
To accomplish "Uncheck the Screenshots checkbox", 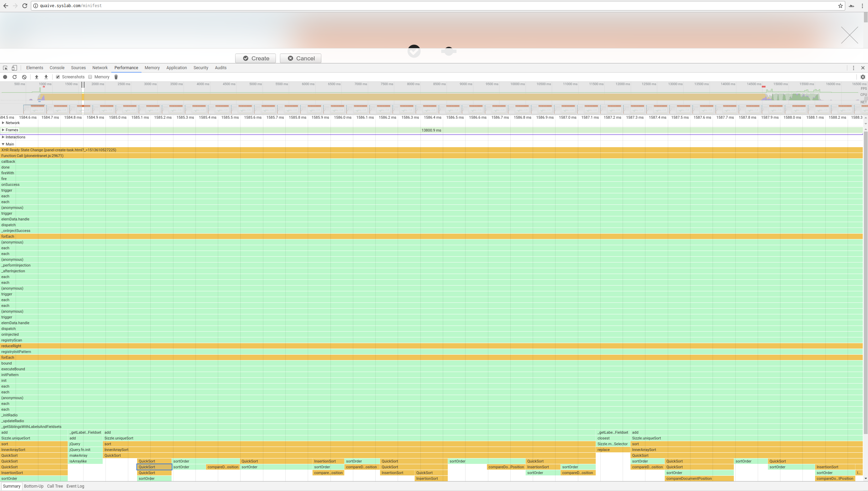I will click(x=58, y=77).
